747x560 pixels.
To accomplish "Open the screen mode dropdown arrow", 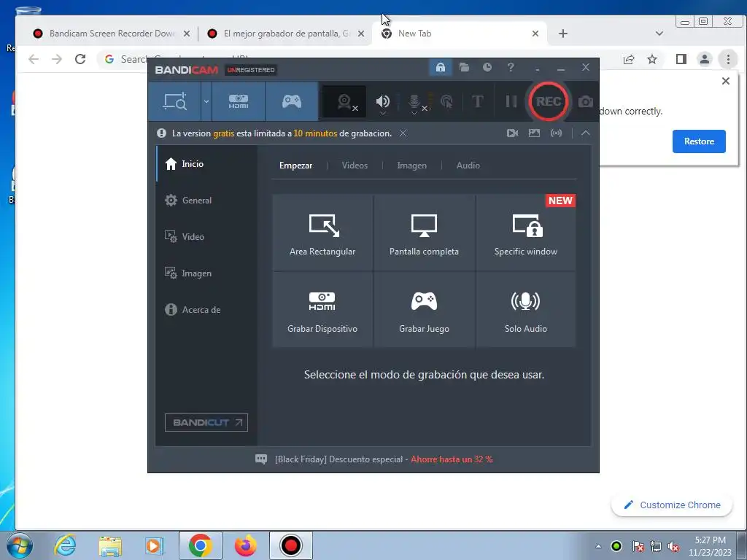I will tap(206, 101).
